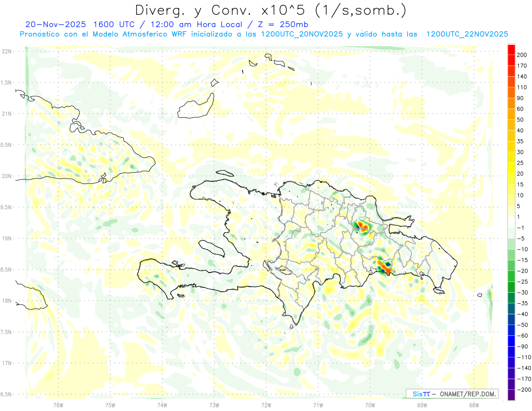Select the '-170' color scale label

click(524, 379)
